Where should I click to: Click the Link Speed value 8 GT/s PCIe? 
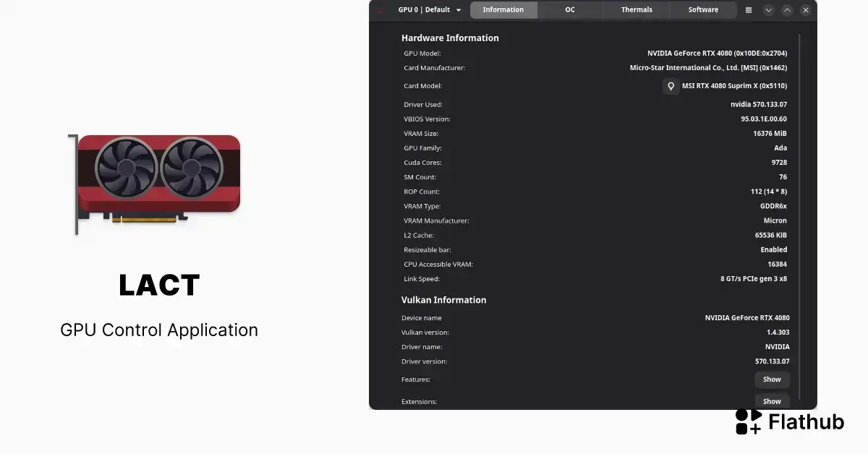pos(754,278)
